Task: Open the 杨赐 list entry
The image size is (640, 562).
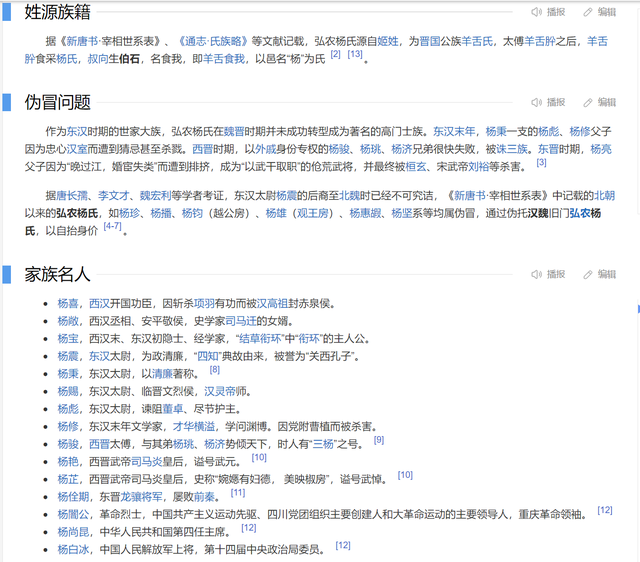Action: (x=68, y=391)
